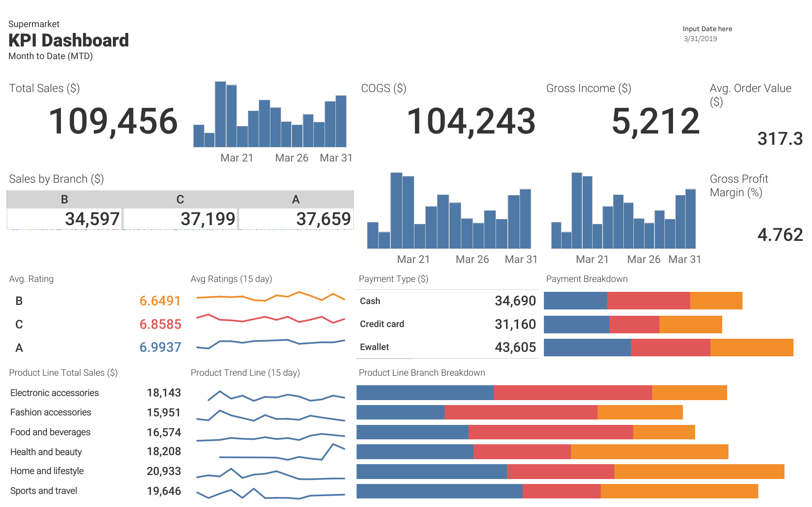Select the Mar 31 label under Total Sales chart
This screenshot has height=507, width=812.
click(x=336, y=158)
